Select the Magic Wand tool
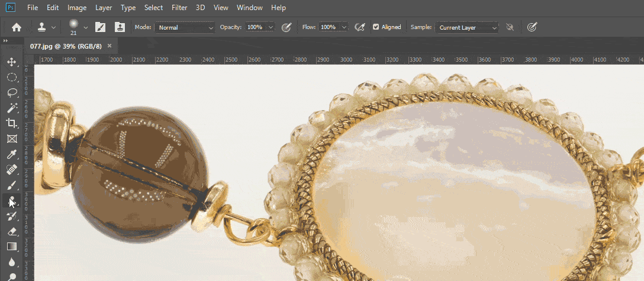This screenshot has width=644, height=281. 11,108
